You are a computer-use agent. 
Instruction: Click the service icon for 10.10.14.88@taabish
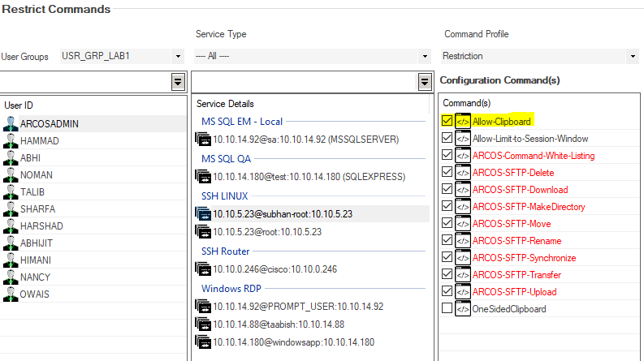pyautogui.click(x=203, y=324)
